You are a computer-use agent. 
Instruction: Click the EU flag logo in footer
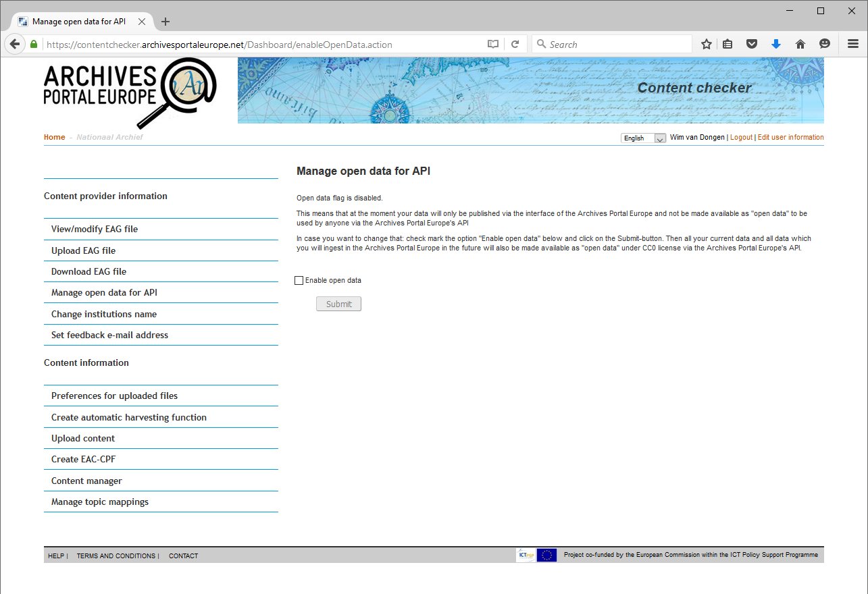tap(547, 555)
